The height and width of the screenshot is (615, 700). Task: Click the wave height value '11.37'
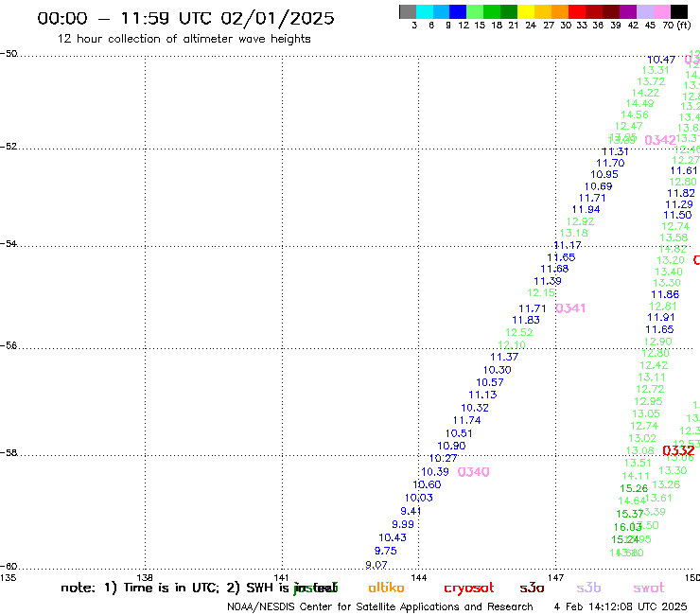pyautogui.click(x=504, y=357)
